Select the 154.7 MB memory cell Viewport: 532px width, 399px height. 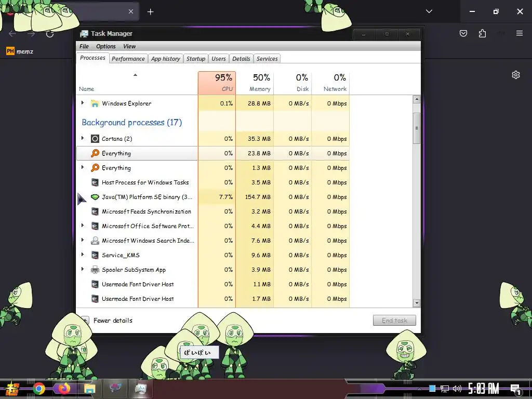pos(255,197)
